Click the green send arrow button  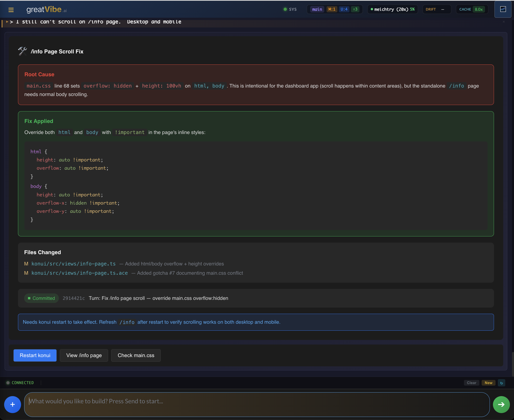501,404
